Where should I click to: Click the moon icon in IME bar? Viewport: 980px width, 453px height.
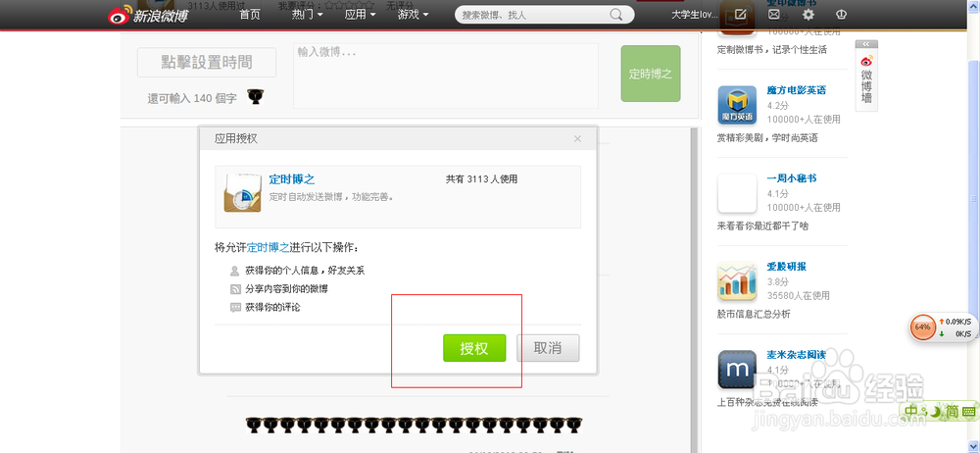coord(934,411)
